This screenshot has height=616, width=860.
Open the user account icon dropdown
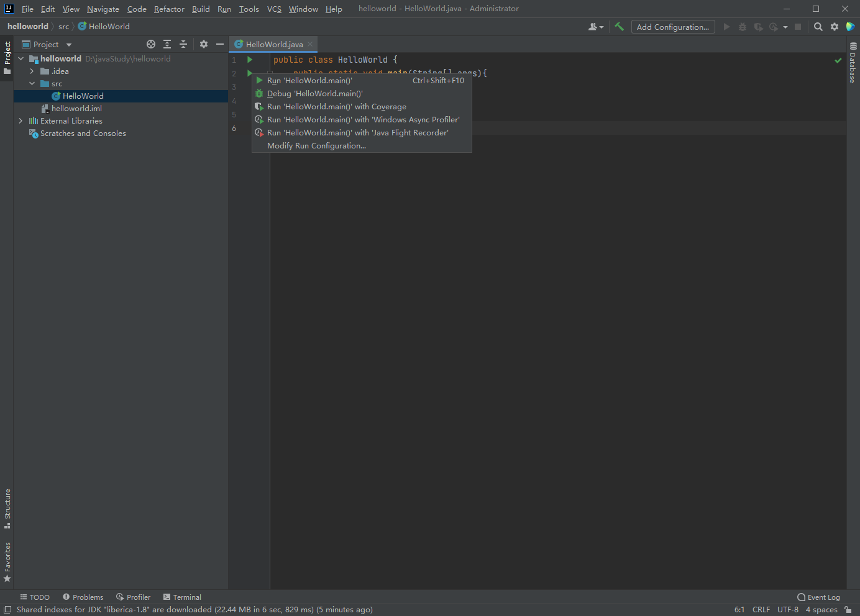point(595,27)
